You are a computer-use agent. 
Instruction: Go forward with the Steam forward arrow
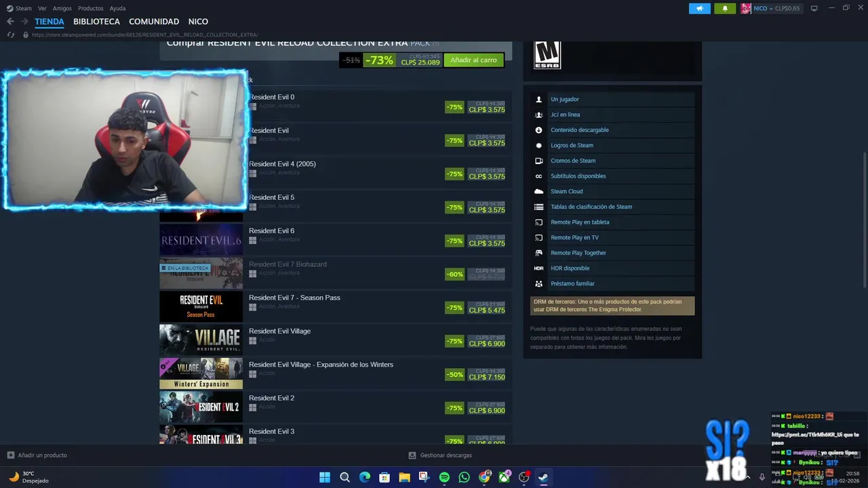click(x=24, y=22)
